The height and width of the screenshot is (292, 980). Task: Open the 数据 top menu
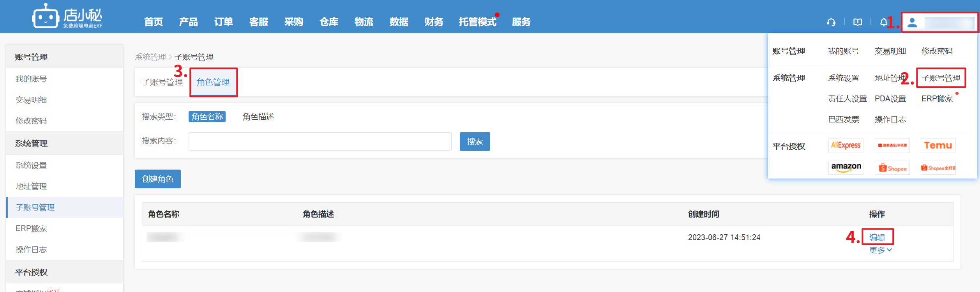click(x=399, y=22)
